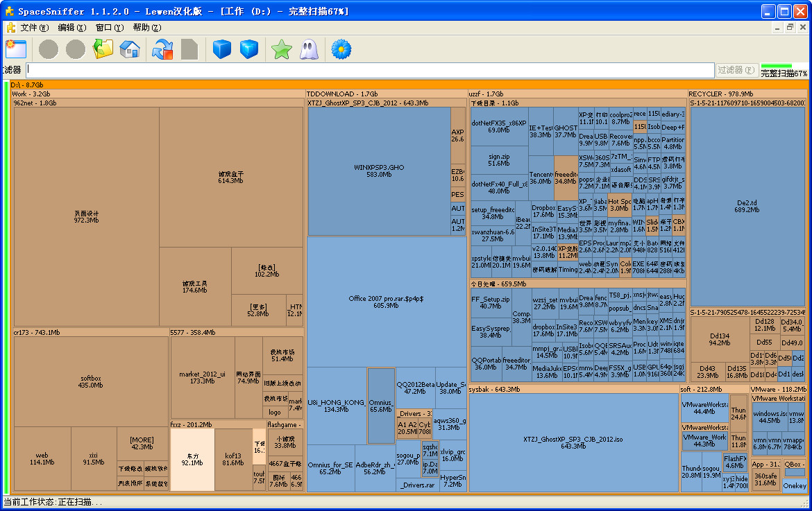This screenshot has width=812, height=511.
Task: Select the Office 2007 pro.rar 605.9Mb block
Action: point(387,302)
